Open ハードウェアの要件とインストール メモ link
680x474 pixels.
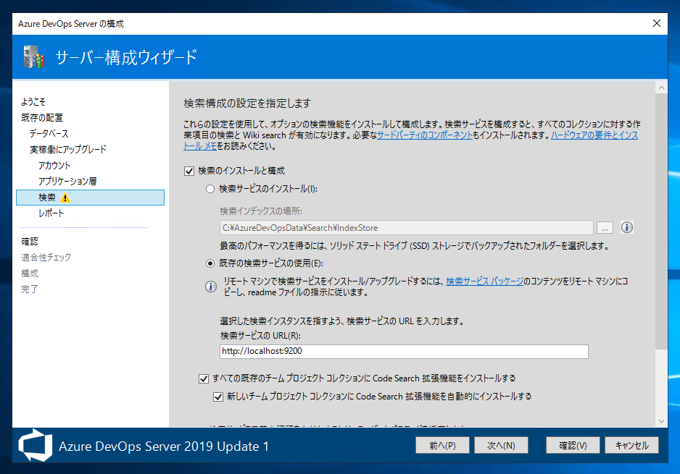coord(594,135)
